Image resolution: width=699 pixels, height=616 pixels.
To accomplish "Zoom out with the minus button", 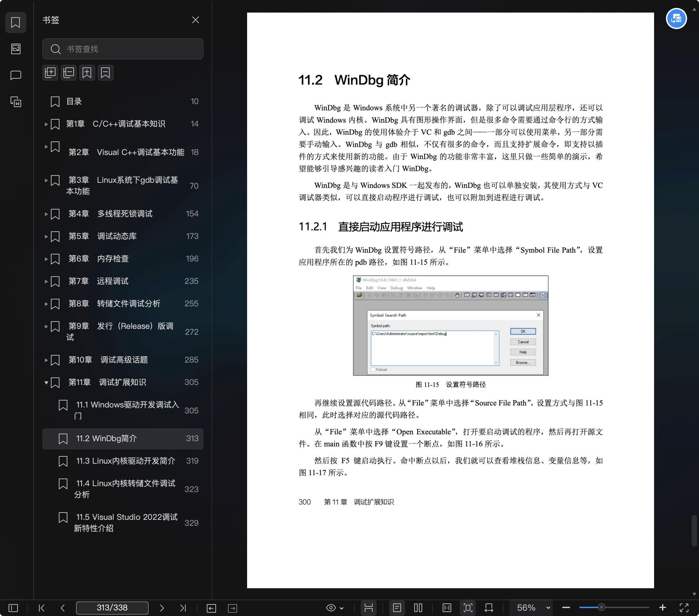I will [x=566, y=608].
